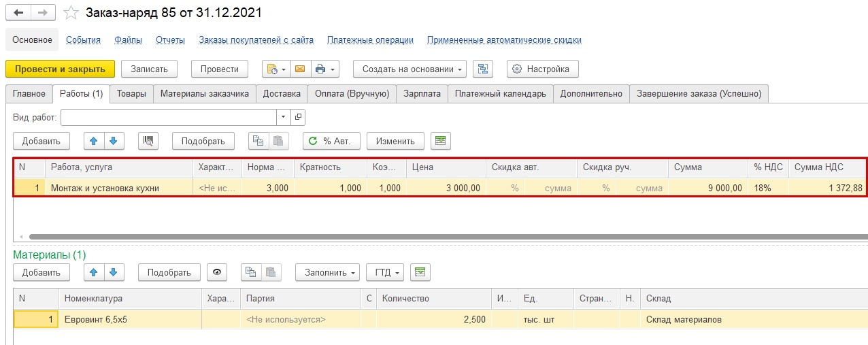Image resolution: width=868 pixels, height=345 pixels.
Task: Click the copy rows icon in the Материалы toolbar
Action: [251, 272]
